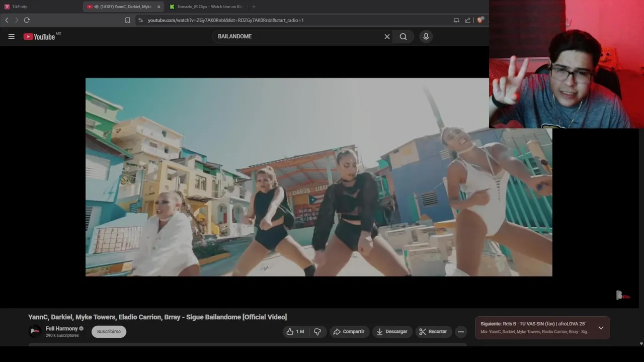Click Siguiente: Rels B - TU VAS SIN text
Screen dimensions: 644x362
533,324
